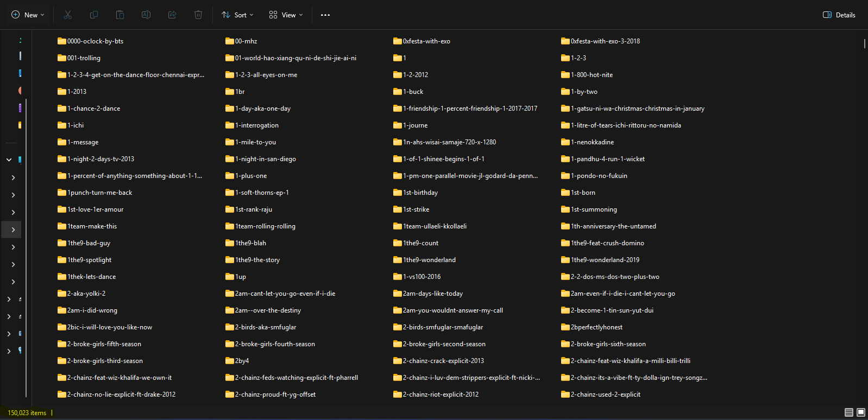Select the 2bperfectlyhonest folder icon

pyautogui.click(x=565, y=327)
